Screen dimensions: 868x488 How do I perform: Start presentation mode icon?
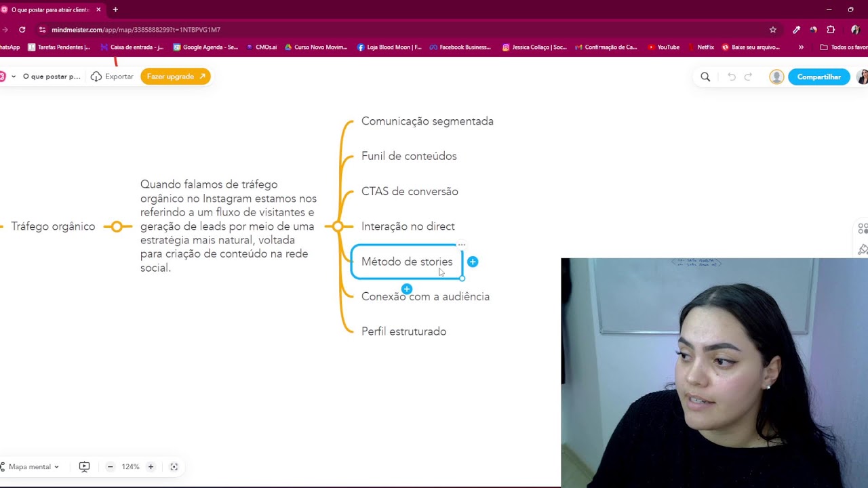click(x=84, y=467)
